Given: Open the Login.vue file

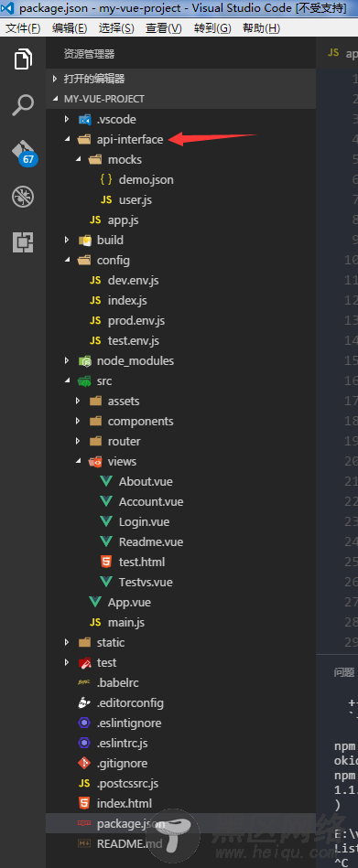Looking at the screenshot, I should pyautogui.click(x=144, y=521).
